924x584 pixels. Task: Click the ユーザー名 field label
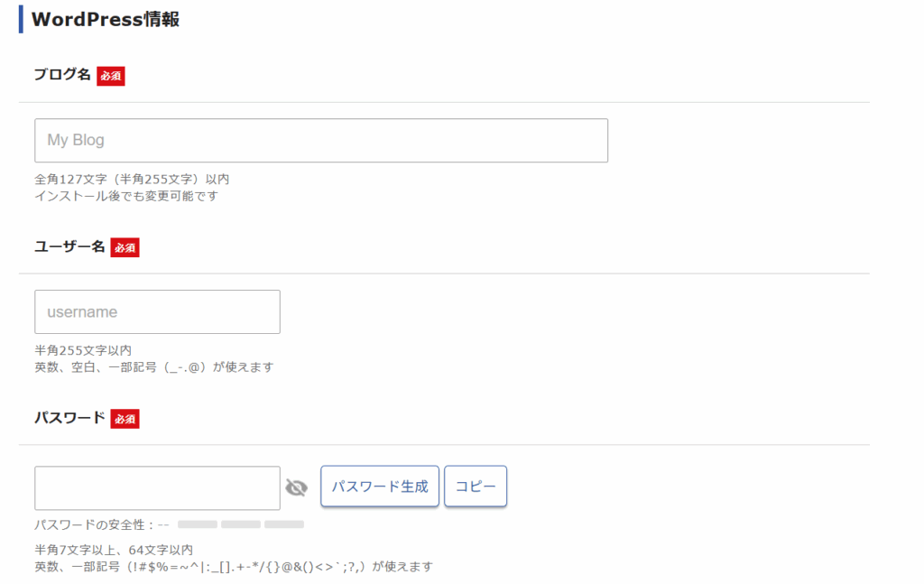[69, 246]
